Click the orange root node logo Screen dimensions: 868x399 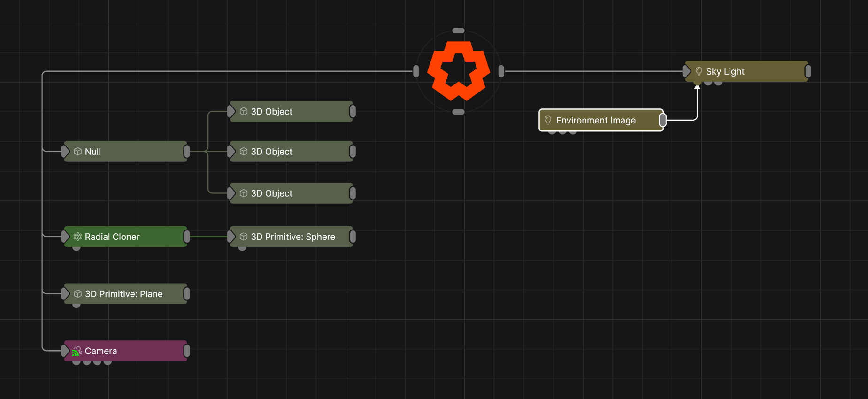pyautogui.click(x=458, y=71)
